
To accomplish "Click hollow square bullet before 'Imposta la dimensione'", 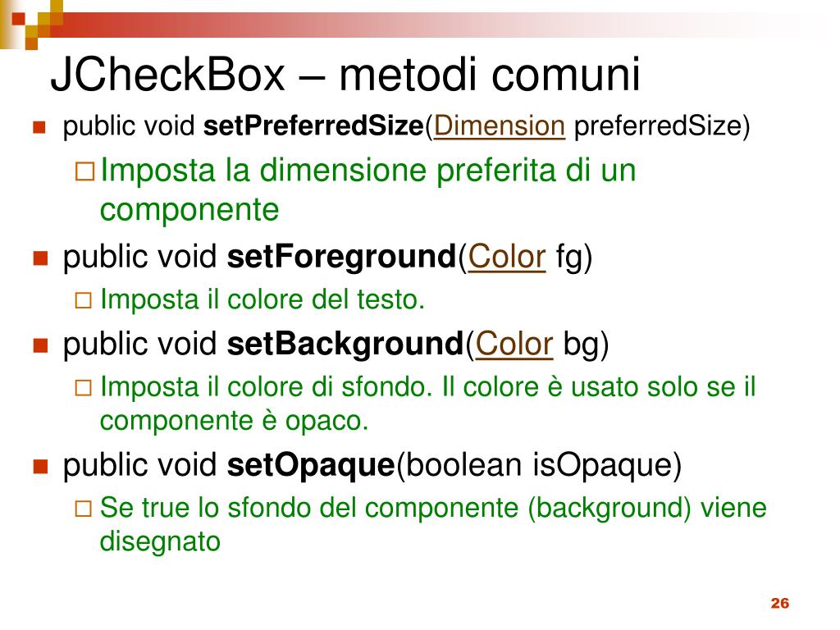I will [x=84, y=172].
